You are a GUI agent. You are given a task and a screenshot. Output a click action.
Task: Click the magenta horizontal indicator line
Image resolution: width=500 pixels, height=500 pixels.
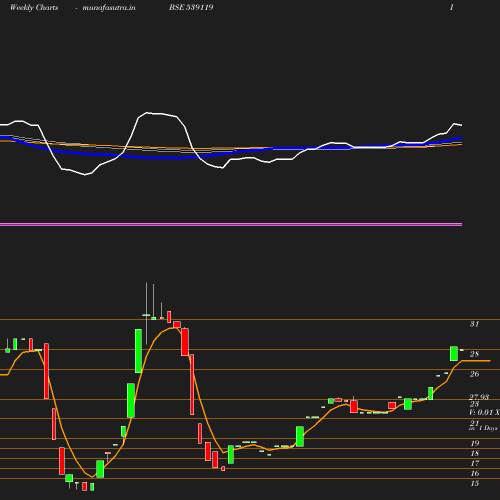[231, 224]
